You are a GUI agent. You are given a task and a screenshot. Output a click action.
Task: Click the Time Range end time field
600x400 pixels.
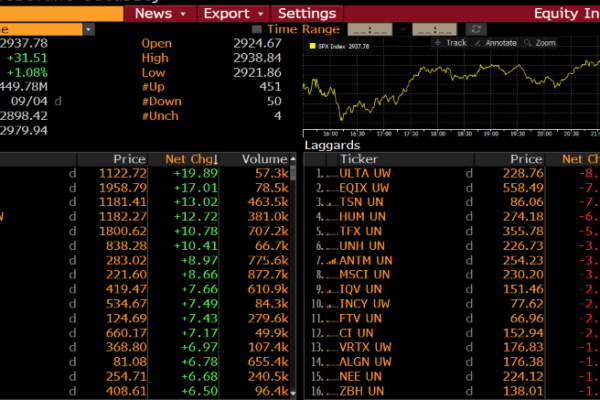point(434,29)
